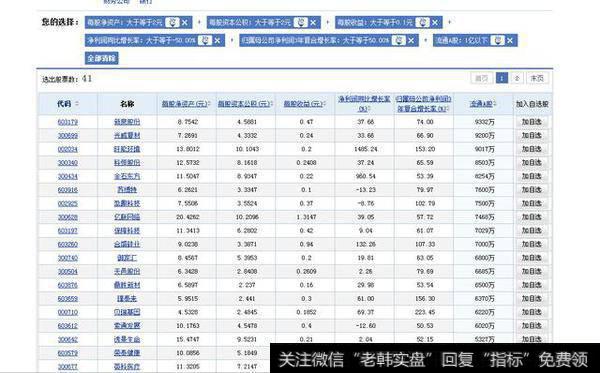Add stock 300340 to watchlist 加自选

coord(532,163)
